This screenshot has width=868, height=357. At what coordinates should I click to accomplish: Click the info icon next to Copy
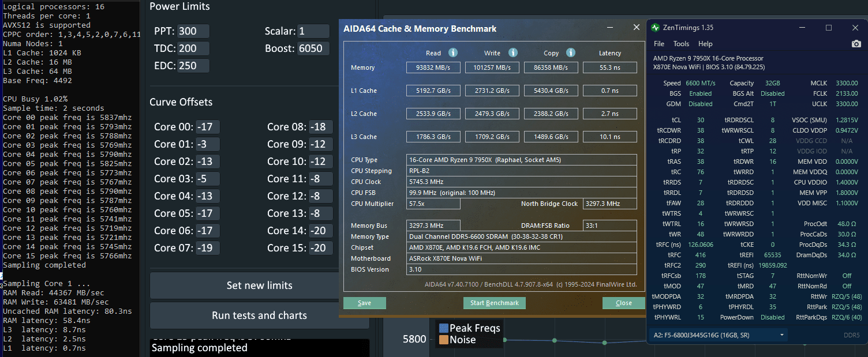coord(571,52)
